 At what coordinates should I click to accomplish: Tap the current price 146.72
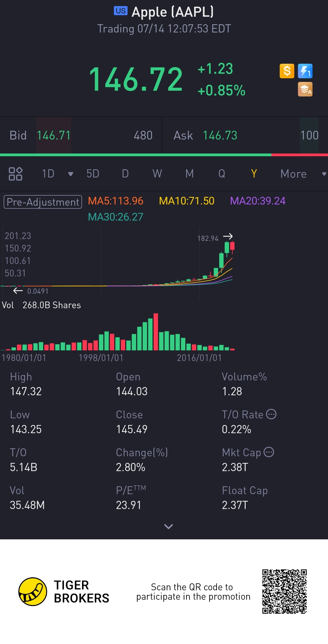pyautogui.click(x=136, y=79)
